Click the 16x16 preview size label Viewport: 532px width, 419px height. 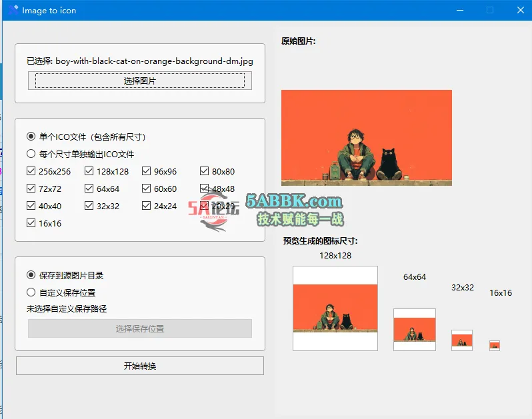pos(501,292)
